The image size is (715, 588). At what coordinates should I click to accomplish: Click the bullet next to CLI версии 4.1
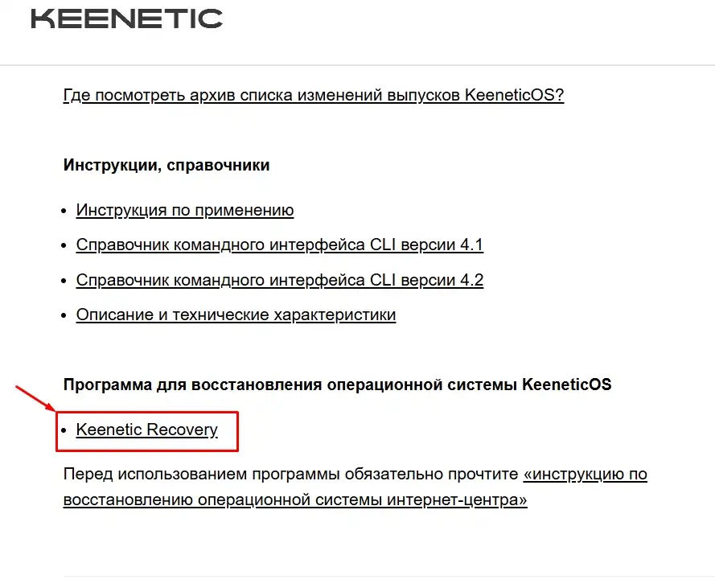tap(64, 245)
